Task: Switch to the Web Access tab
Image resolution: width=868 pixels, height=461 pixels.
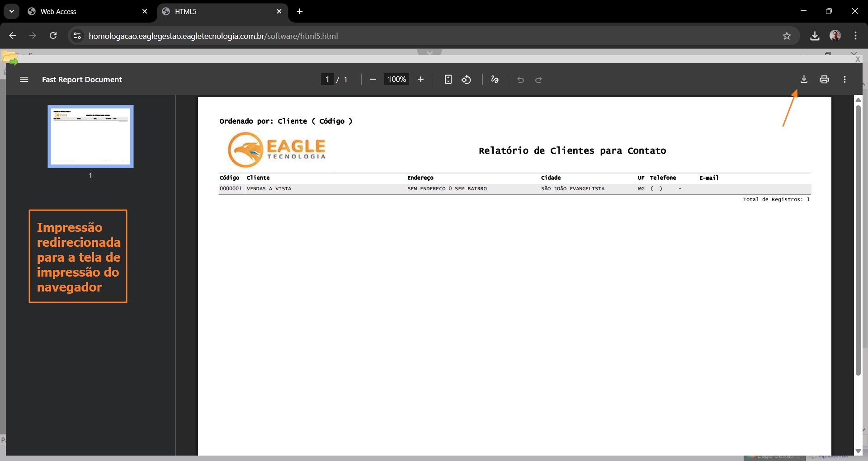Action: point(88,11)
